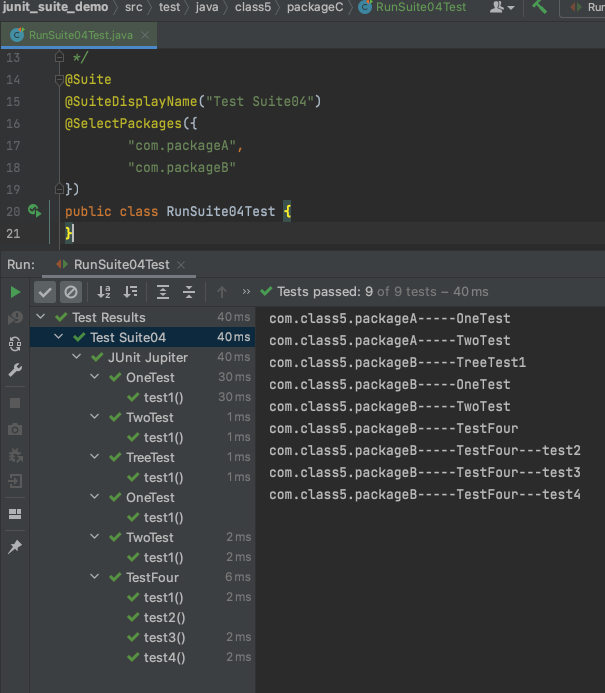The height and width of the screenshot is (693, 605).
Task: Collapse the Test Suite04 tree node
Action: (x=58, y=337)
